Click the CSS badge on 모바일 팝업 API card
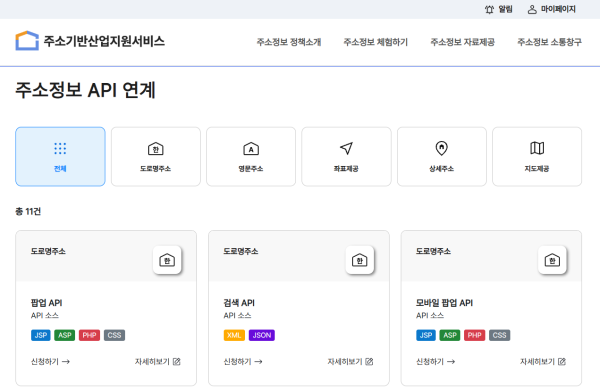Image resolution: width=600 pixels, height=389 pixels. point(499,335)
